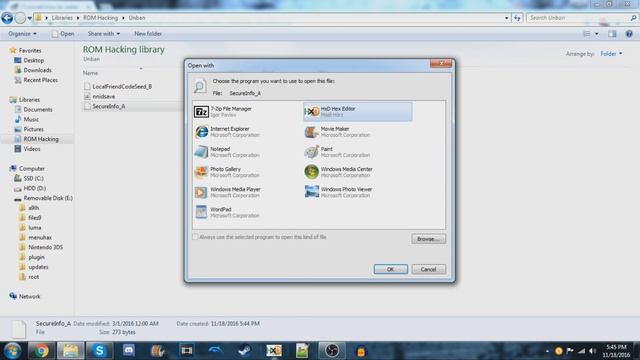Screen dimensions: 640x360
Task: Open the updates folder
Action: pos(38,267)
